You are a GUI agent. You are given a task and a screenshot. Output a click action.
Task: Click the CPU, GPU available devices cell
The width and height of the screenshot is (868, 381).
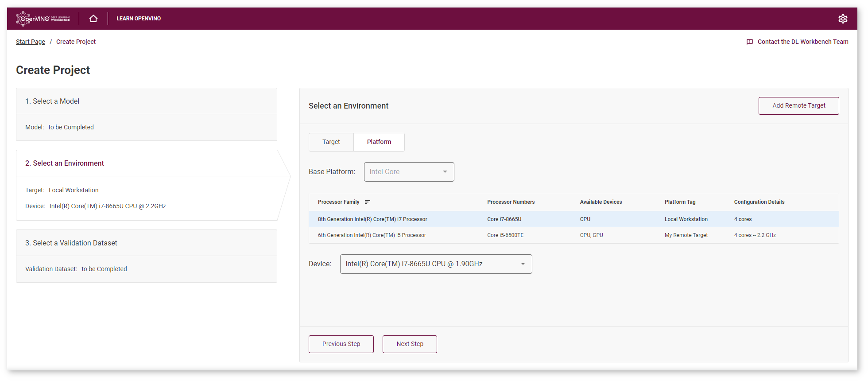click(591, 235)
